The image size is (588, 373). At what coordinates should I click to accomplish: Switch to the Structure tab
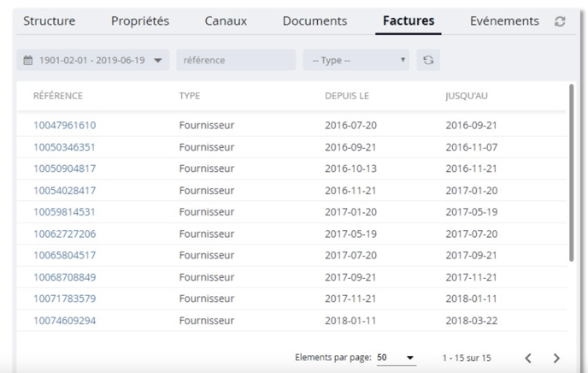pyautogui.click(x=49, y=21)
